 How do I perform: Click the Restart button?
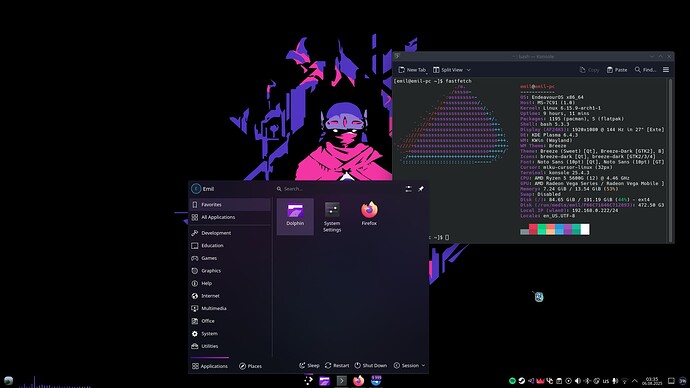pos(337,366)
